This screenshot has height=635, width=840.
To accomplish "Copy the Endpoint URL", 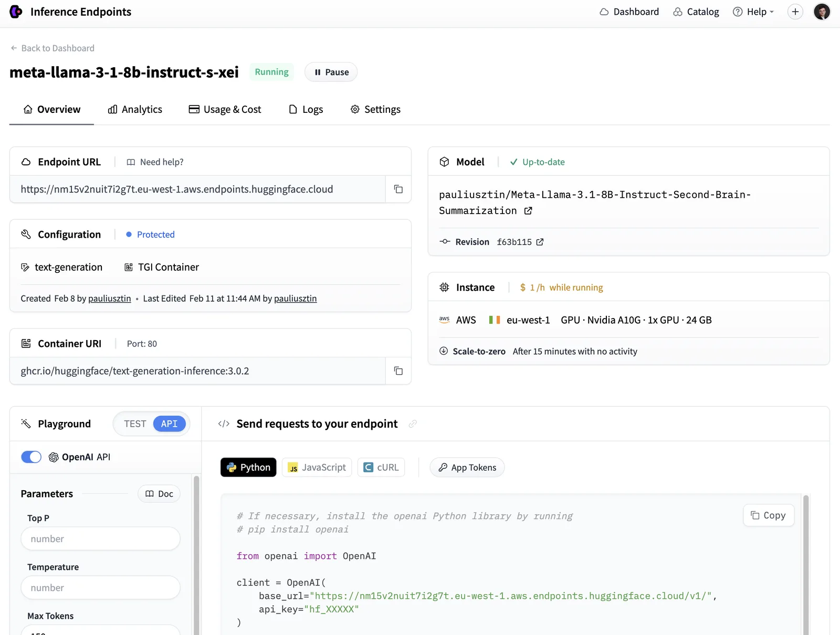I will (398, 189).
